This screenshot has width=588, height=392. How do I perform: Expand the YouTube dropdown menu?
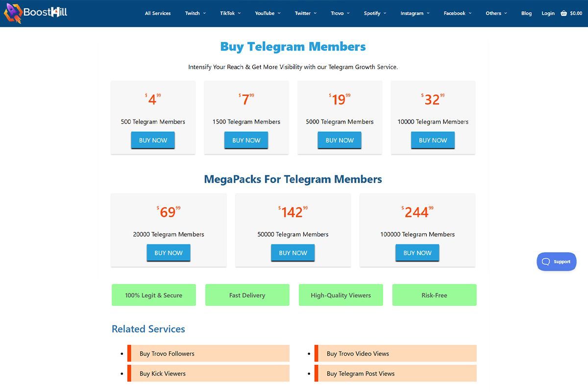click(268, 13)
